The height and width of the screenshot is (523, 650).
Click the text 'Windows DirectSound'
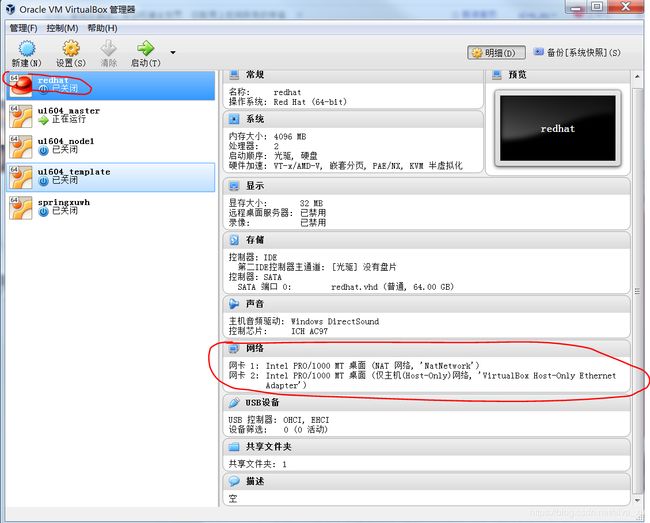[x=335, y=322]
